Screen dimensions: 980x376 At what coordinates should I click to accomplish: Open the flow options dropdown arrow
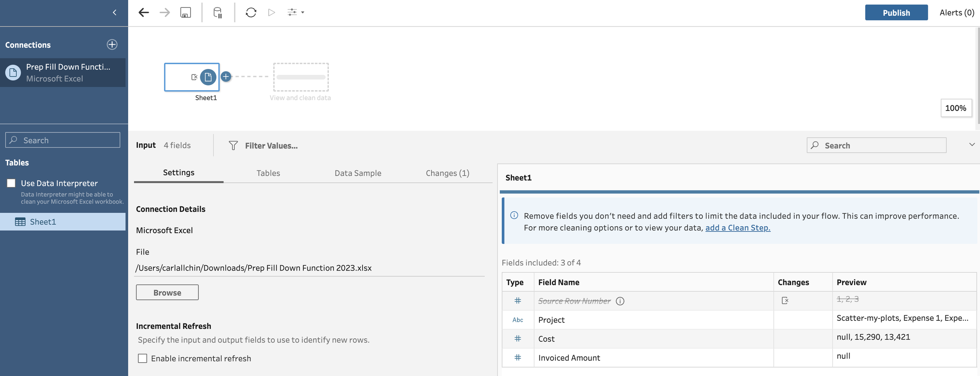(x=303, y=13)
